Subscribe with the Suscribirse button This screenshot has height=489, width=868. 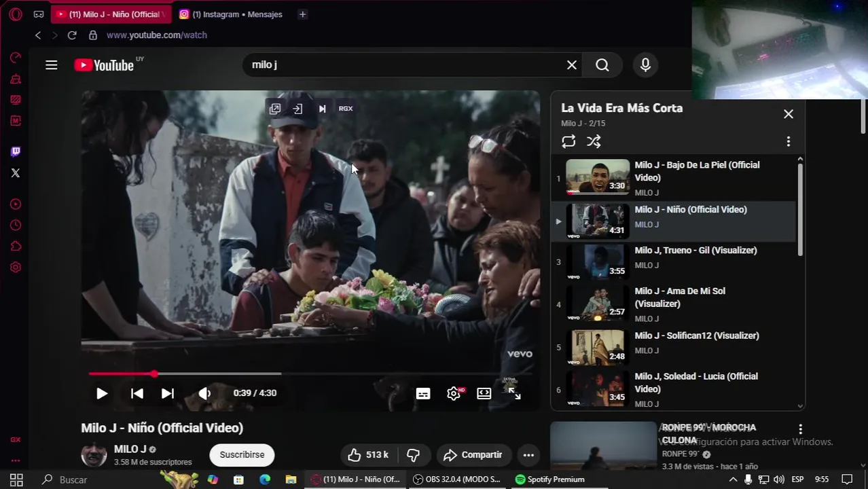click(x=242, y=455)
